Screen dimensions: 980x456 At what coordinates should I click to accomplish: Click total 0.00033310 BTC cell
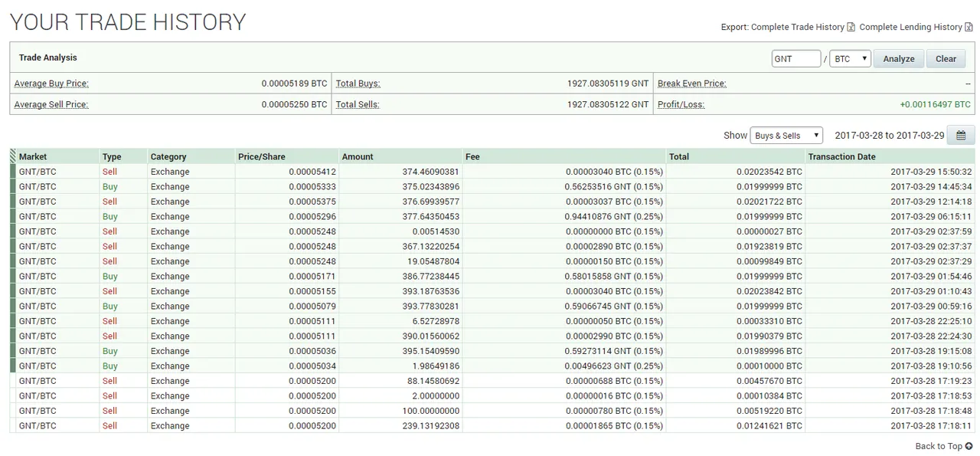point(769,321)
